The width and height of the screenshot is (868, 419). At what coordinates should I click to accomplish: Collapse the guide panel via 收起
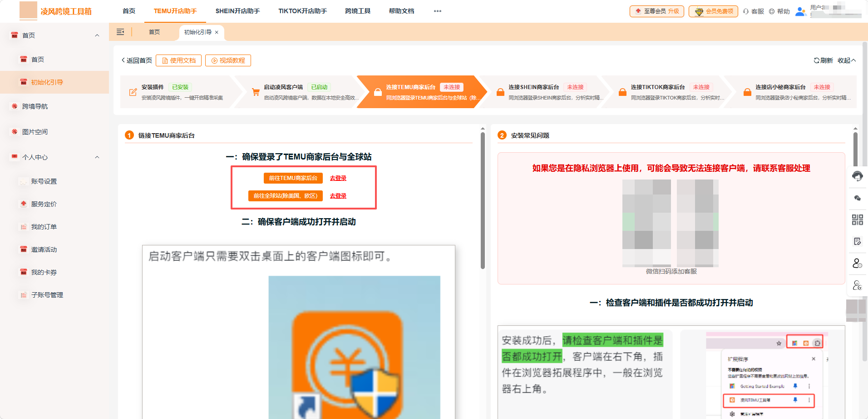point(847,60)
